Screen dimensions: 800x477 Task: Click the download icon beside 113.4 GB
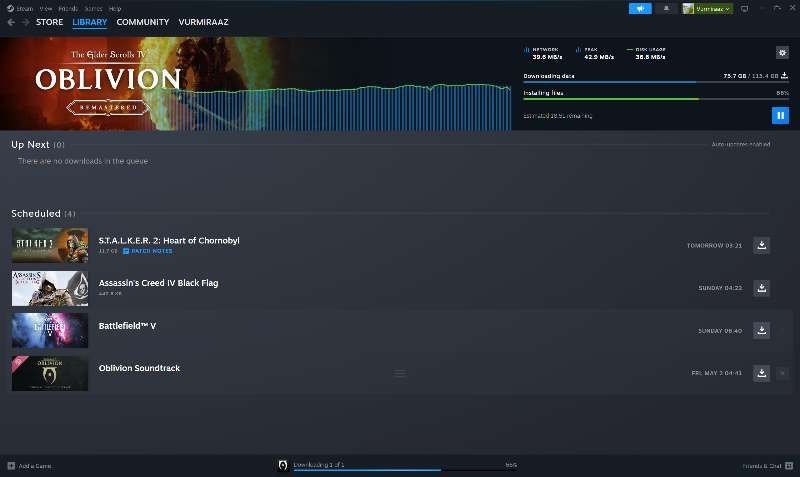(784, 76)
